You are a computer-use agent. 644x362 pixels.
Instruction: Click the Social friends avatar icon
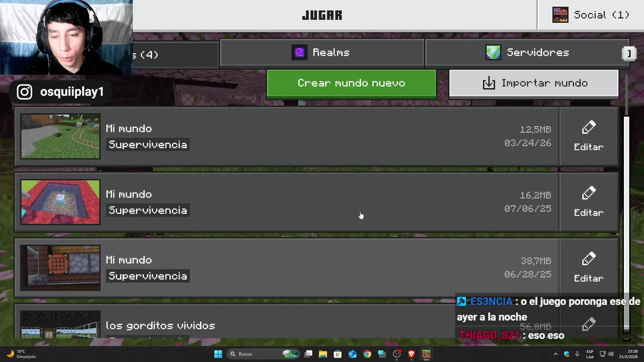coord(560,15)
